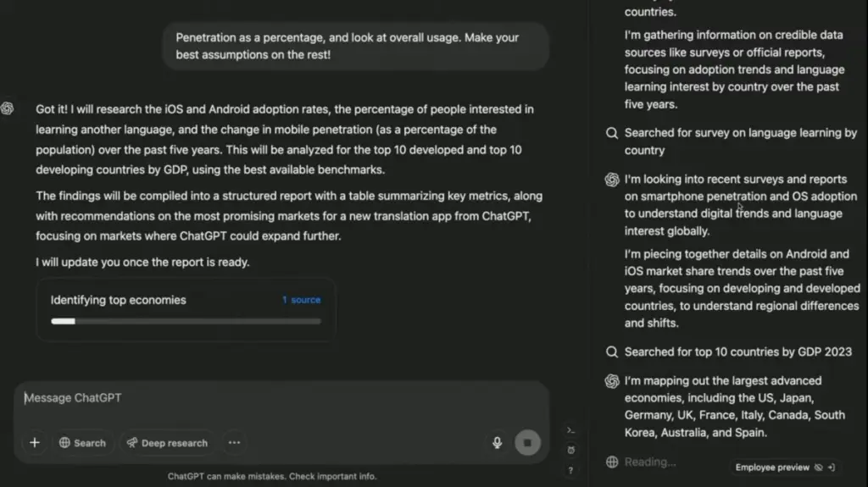Open the three-dot more tools menu
868x487 pixels.
click(x=234, y=443)
